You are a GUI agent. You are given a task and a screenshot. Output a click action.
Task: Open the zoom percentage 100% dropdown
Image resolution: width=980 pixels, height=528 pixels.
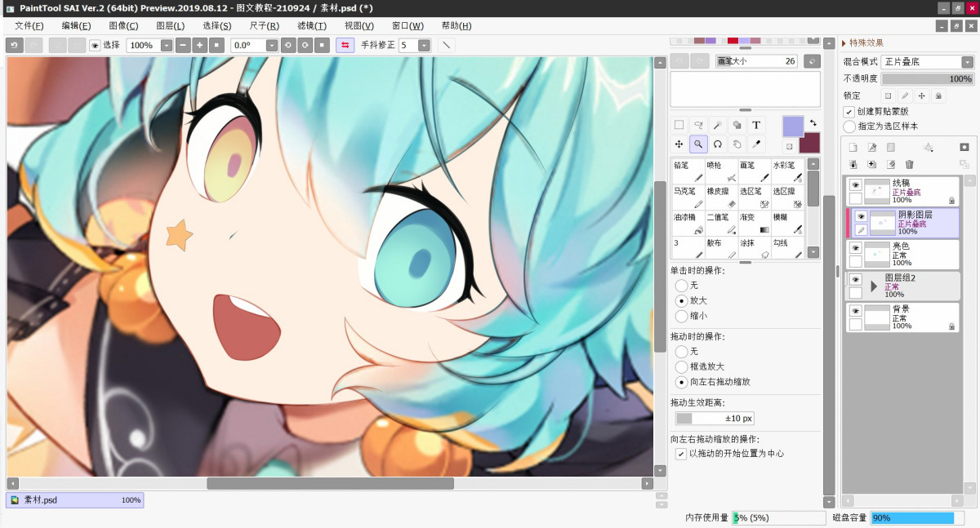coord(167,46)
